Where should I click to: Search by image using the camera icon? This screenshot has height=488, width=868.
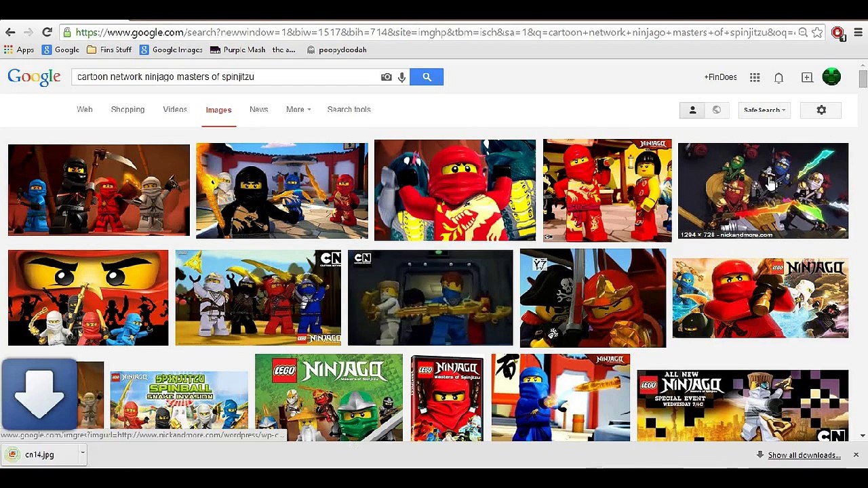click(x=387, y=77)
